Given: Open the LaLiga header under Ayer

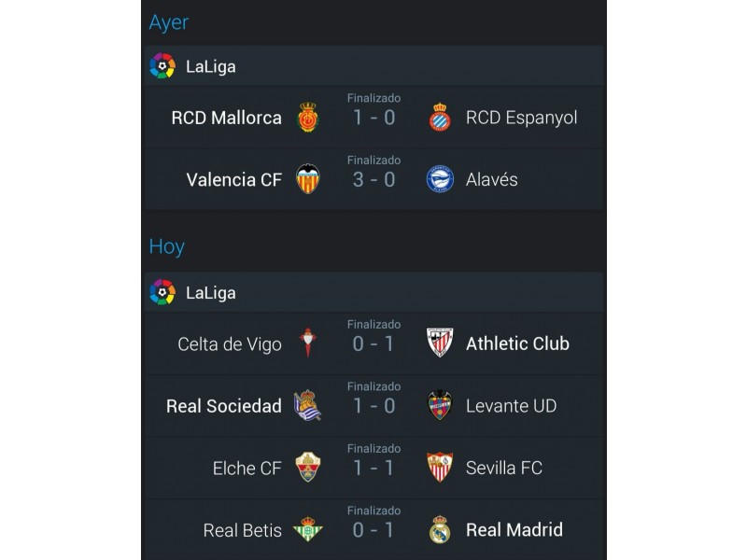Looking at the screenshot, I should 374,66.
